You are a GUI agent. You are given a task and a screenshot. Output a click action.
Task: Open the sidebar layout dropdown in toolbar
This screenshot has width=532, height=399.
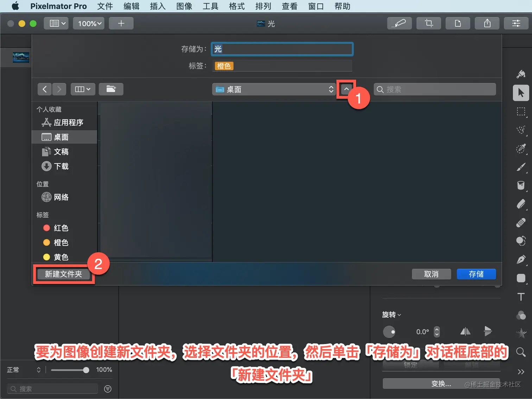56,23
